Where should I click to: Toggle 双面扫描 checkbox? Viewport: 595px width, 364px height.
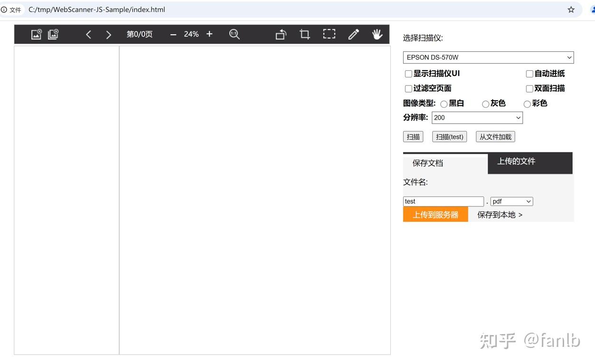click(x=529, y=88)
